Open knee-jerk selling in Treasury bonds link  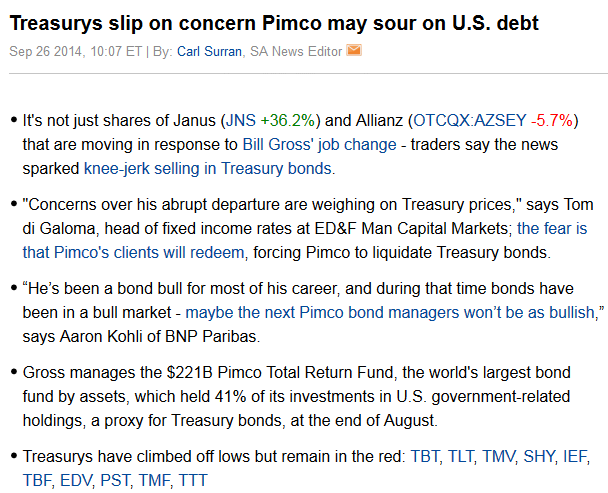208,169
